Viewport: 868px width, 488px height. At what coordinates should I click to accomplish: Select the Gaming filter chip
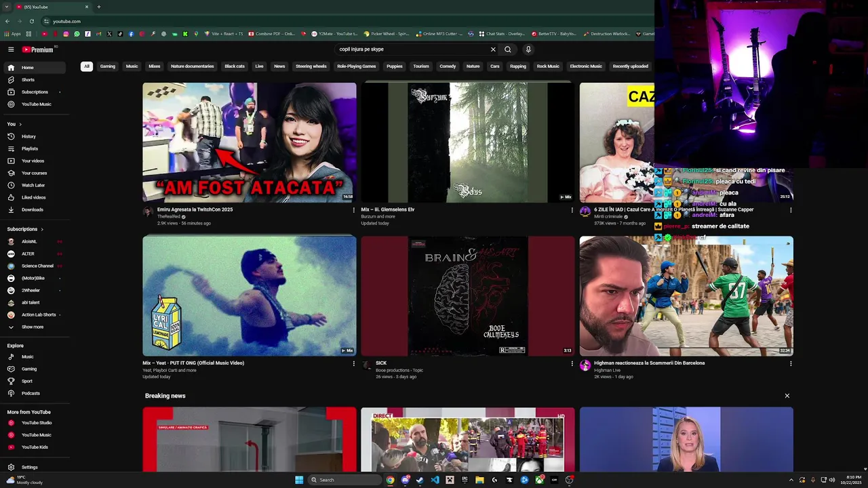[108, 66]
